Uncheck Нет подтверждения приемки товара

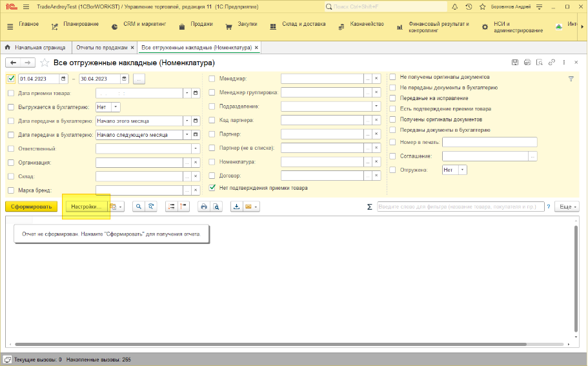(x=212, y=188)
